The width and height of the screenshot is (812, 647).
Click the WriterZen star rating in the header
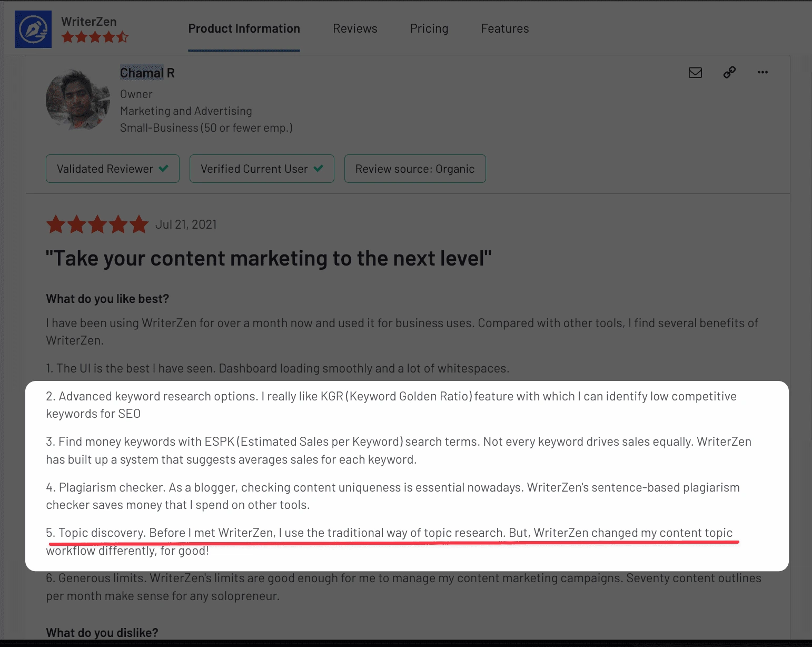tap(95, 37)
